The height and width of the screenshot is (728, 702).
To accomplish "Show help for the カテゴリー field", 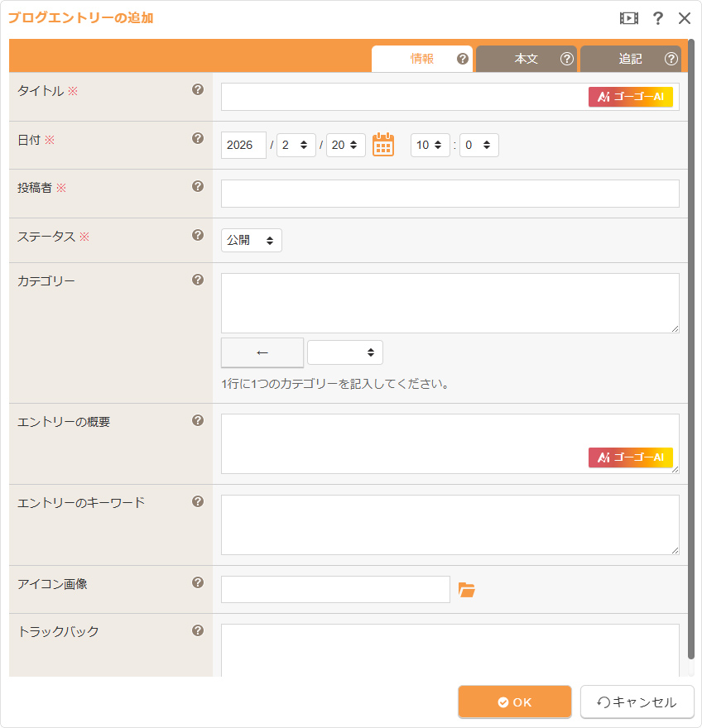I will [198, 280].
